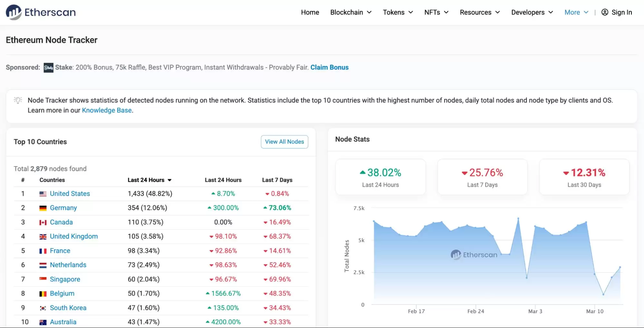The image size is (644, 328).
Task: Click the Claim Bonus sponsored link
Action: (329, 68)
